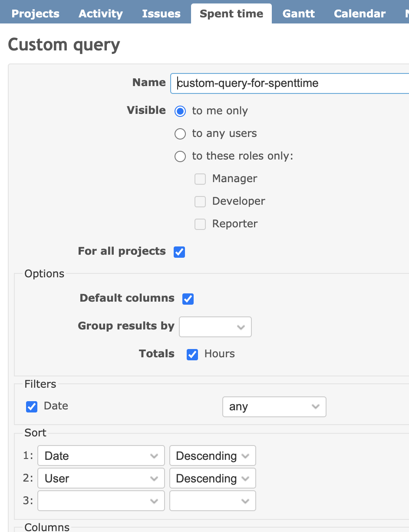Select the 'to me only' visibility option
409x532 pixels.
(180, 111)
